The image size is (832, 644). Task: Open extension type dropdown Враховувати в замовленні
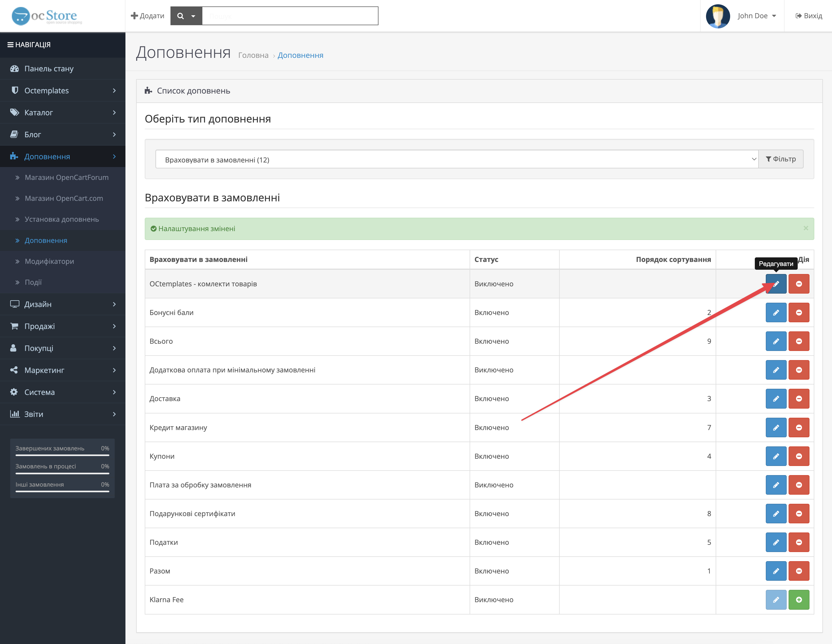tap(456, 160)
